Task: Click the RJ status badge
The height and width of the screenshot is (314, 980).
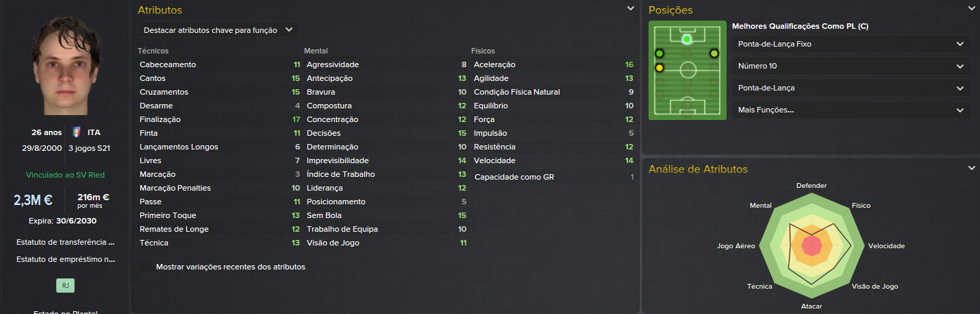Action: click(x=65, y=286)
